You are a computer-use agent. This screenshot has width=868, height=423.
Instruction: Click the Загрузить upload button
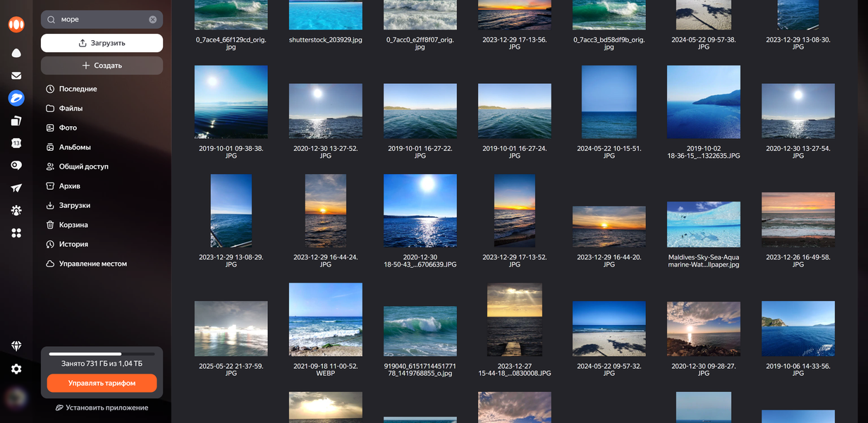tap(102, 43)
